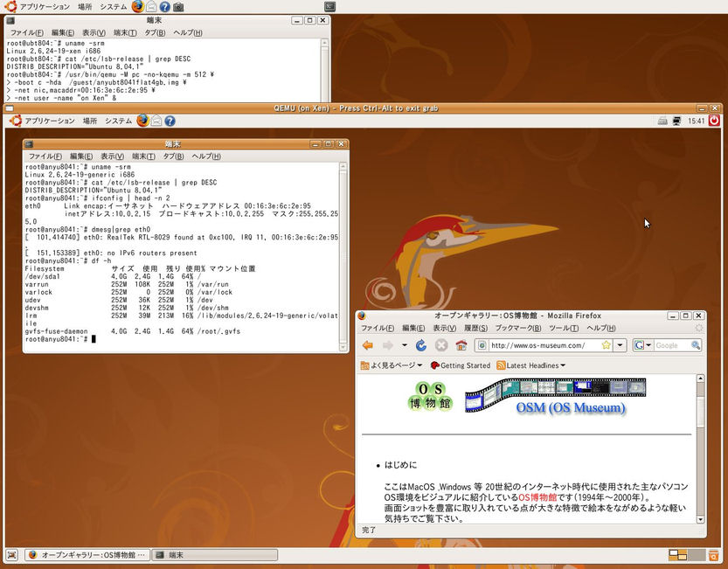Open the help icon in the QEMU guest panel
Image resolution: width=728 pixels, height=569 pixels.
(170, 121)
